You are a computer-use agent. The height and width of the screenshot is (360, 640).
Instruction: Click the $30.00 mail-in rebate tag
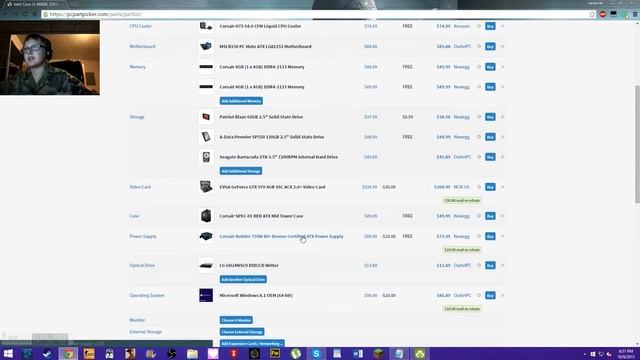tap(462, 200)
